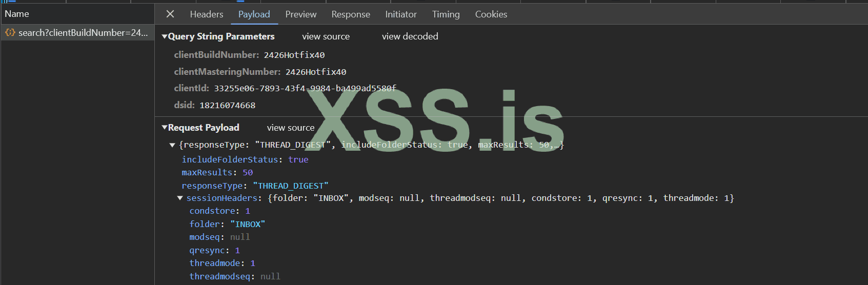
Task: Select the modseq: null entry
Action: (220, 237)
